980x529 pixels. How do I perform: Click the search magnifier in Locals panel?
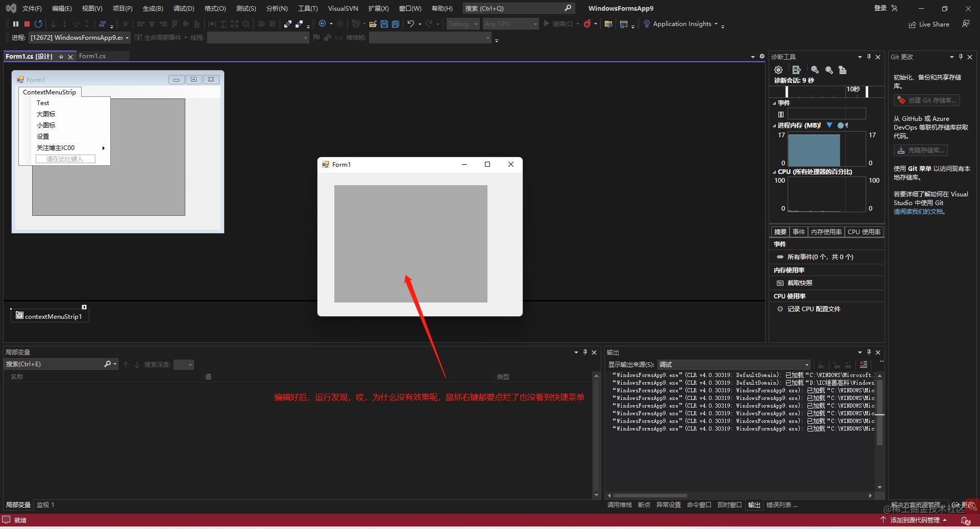(108, 364)
